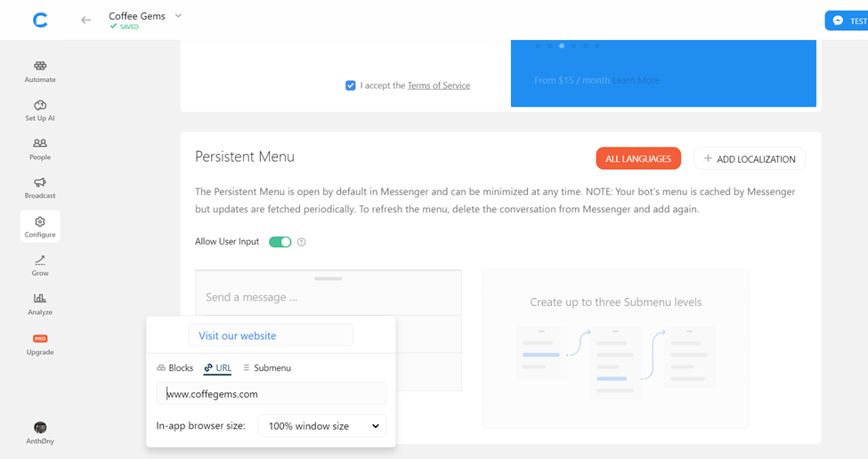Click the ADD LOCALIZATION button

(x=750, y=158)
